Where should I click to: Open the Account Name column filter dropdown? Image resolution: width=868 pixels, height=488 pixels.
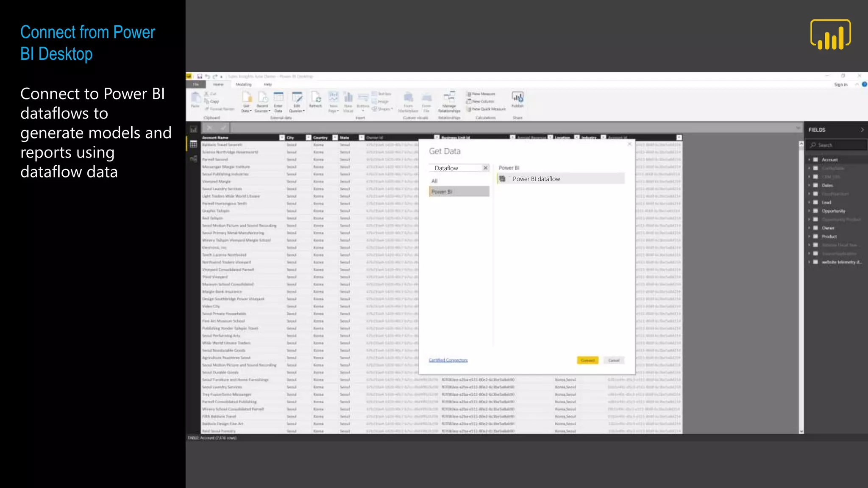coord(282,138)
